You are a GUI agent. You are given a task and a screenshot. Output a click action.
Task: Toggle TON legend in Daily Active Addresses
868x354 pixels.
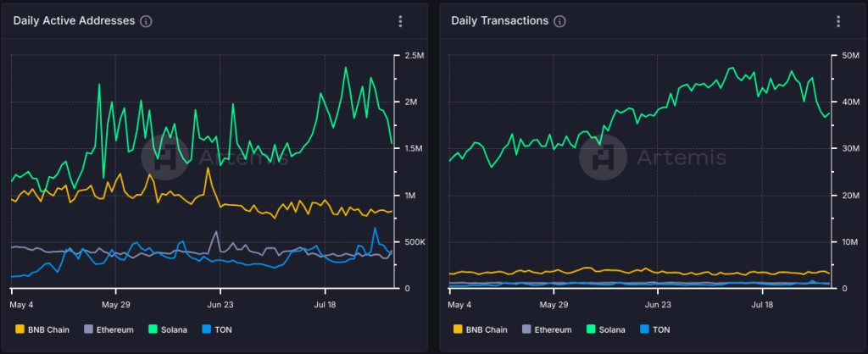[x=217, y=329]
